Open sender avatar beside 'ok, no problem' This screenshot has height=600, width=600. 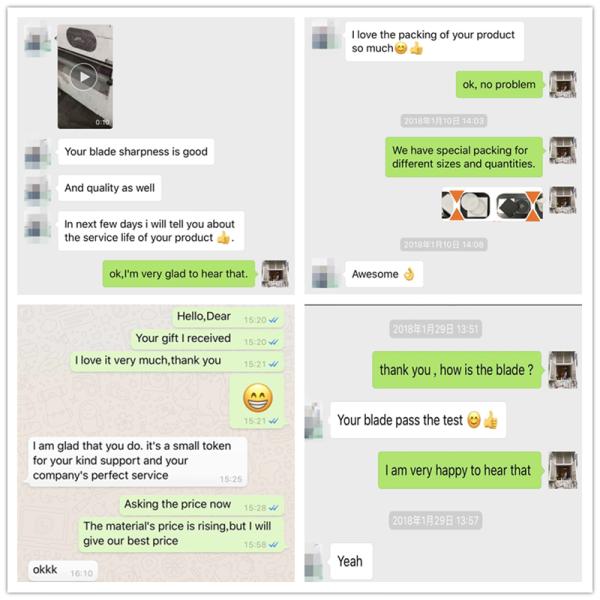(562, 84)
